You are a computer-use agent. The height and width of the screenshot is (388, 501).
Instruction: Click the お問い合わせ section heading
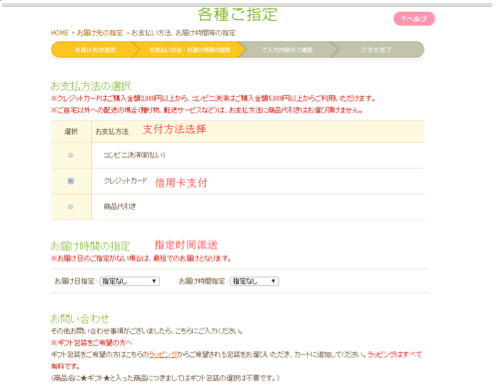coord(80,319)
